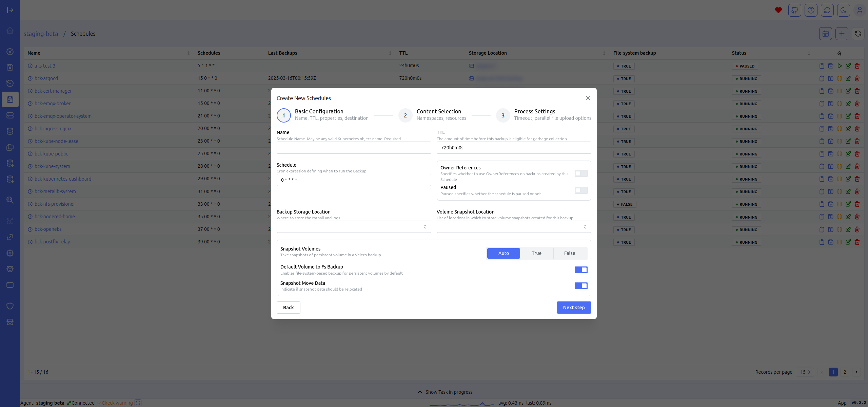Open the bck-postfix-relay schedule link
868x407 pixels.
coord(52,242)
